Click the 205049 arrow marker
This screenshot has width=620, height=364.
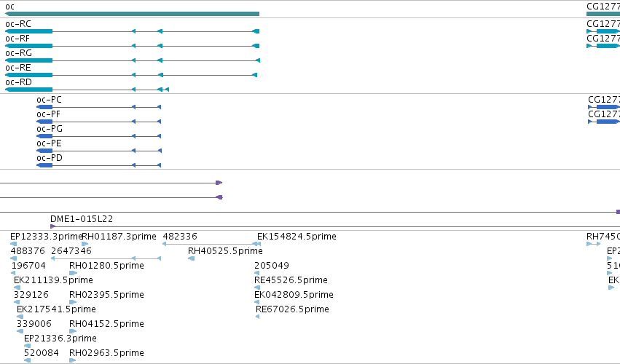(x=256, y=273)
